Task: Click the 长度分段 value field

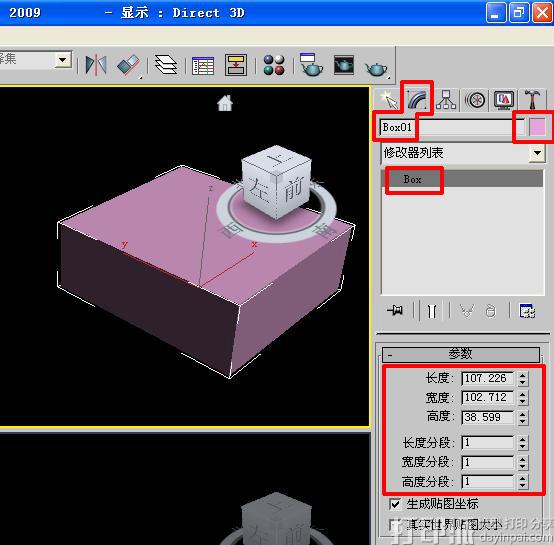Action: (x=488, y=442)
